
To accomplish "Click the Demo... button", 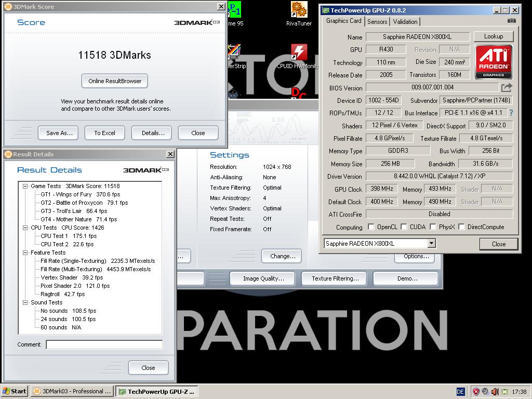I will (406, 278).
